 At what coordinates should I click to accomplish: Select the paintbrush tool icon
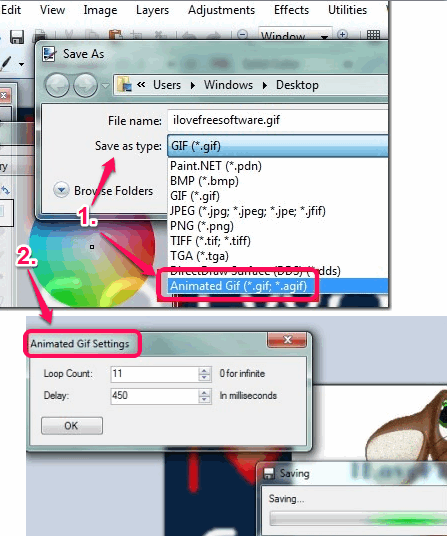coord(6,64)
